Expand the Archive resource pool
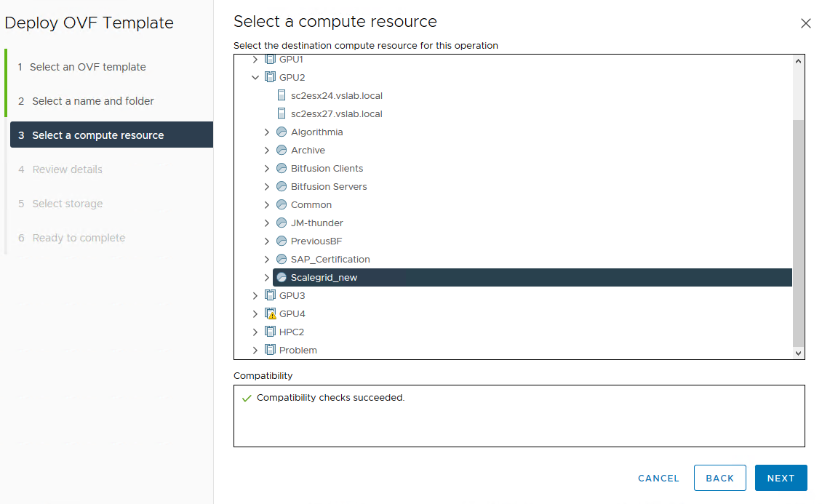 [267, 150]
